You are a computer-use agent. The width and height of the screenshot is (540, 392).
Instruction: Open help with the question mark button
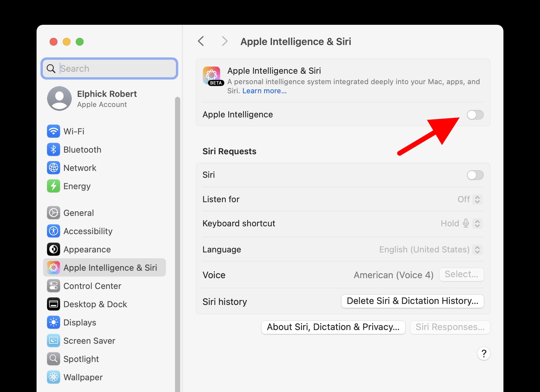pyautogui.click(x=484, y=354)
